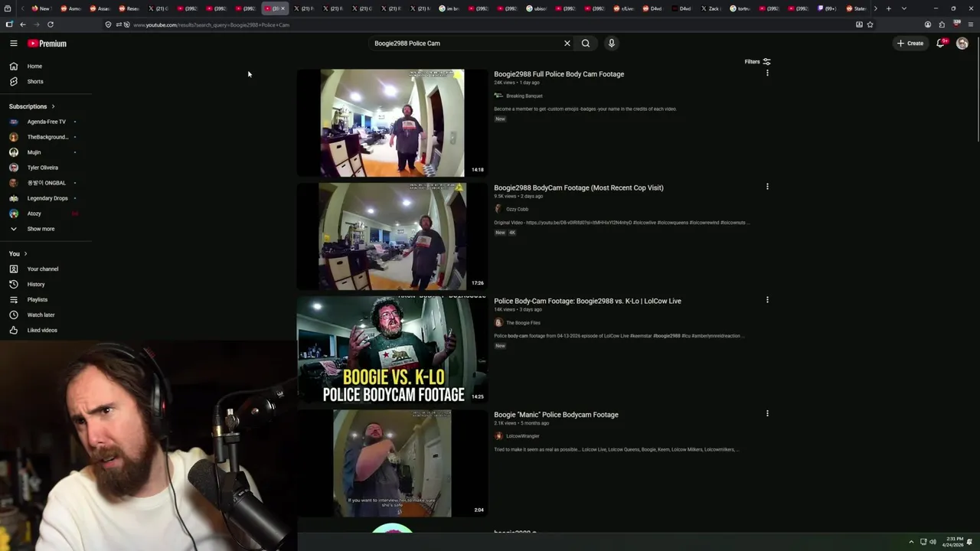
Task: Open the account avatar menu
Action: (962, 44)
